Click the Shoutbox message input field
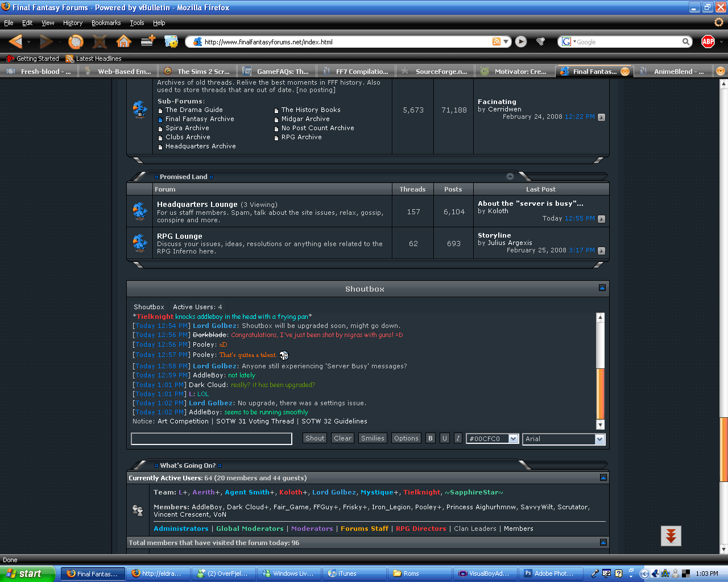 [211, 438]
